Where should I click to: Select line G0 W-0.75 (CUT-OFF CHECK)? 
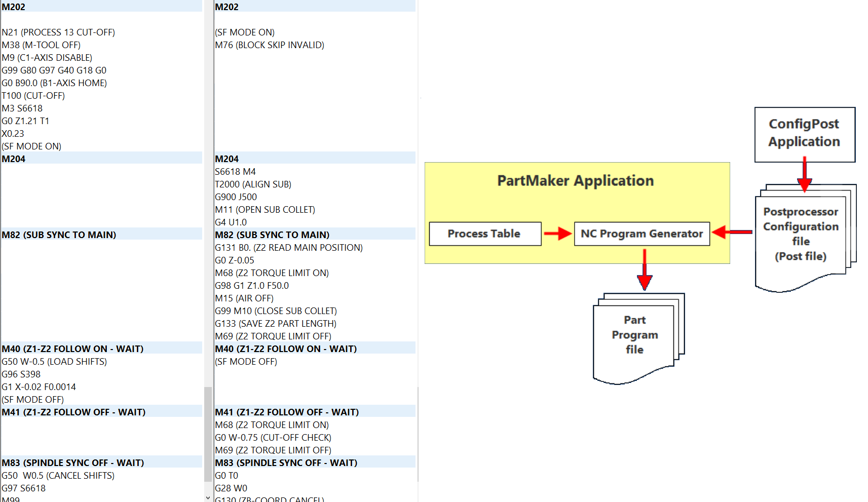[x=273, y=438]
